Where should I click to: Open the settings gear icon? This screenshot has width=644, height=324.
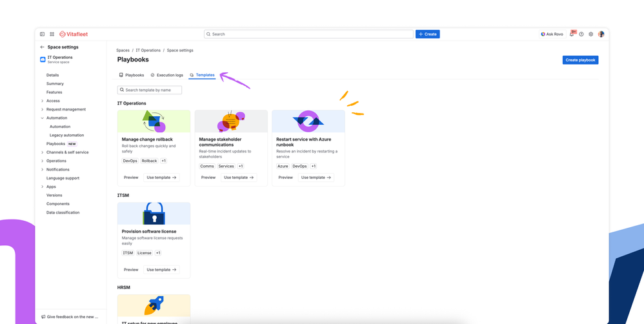(591, 34)
